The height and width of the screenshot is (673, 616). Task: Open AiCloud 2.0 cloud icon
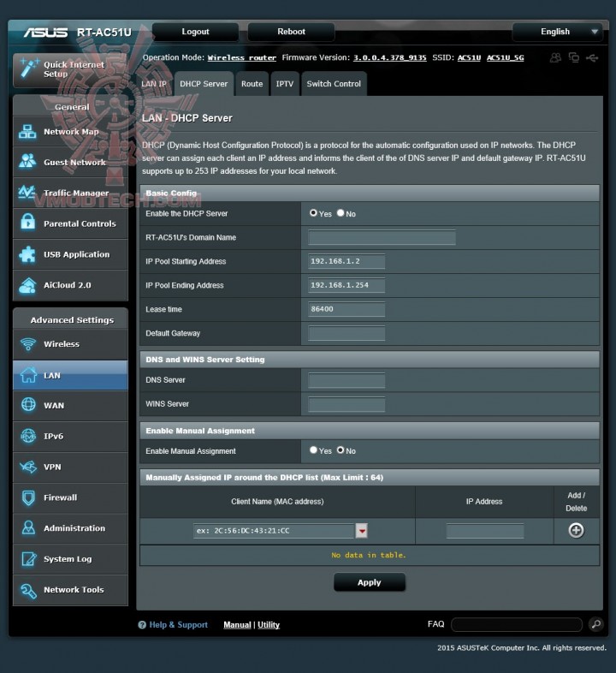27,285
